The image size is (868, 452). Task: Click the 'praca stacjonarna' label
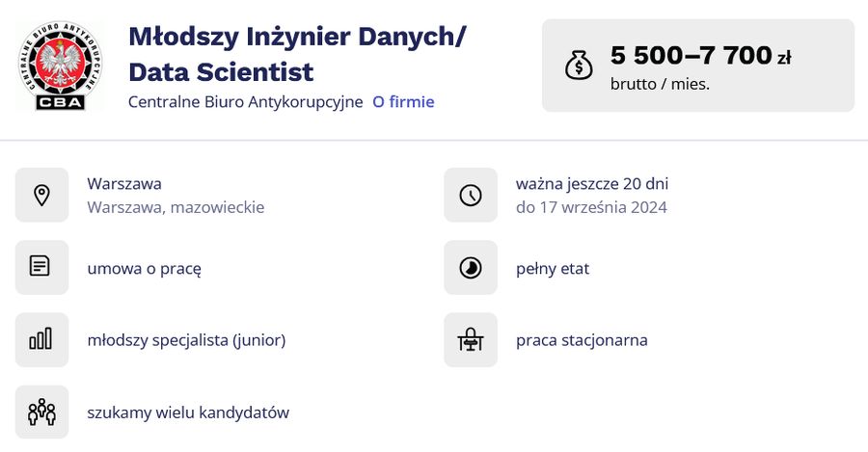pyautogui.click(x=582, y=340)
